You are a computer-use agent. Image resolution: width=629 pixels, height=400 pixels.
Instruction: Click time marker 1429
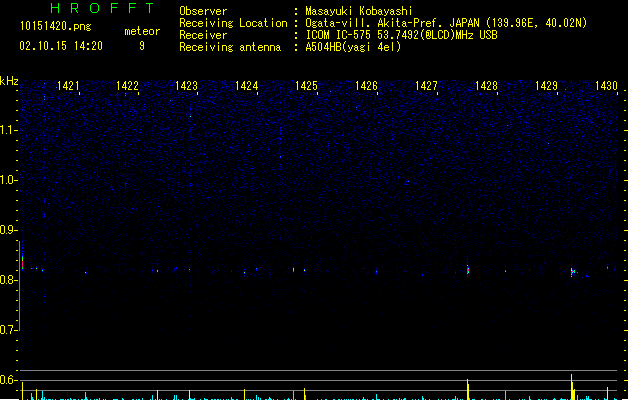tap(546, 86)
